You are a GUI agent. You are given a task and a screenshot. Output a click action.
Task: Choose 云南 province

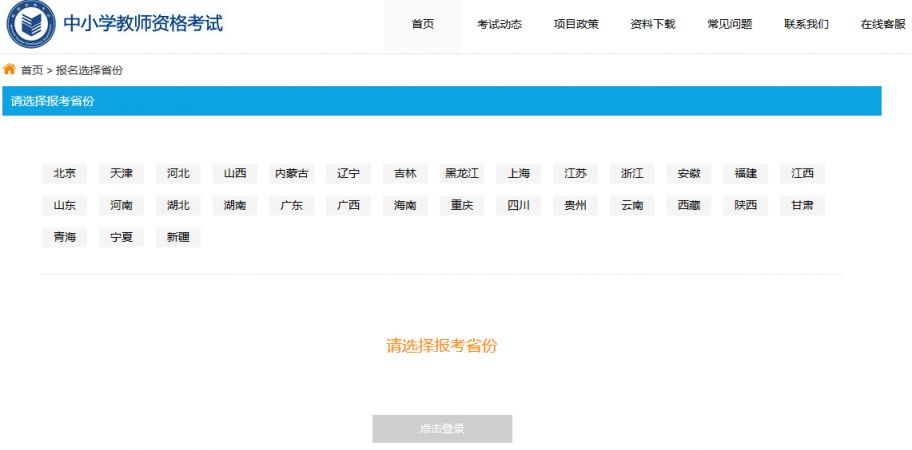632,205
